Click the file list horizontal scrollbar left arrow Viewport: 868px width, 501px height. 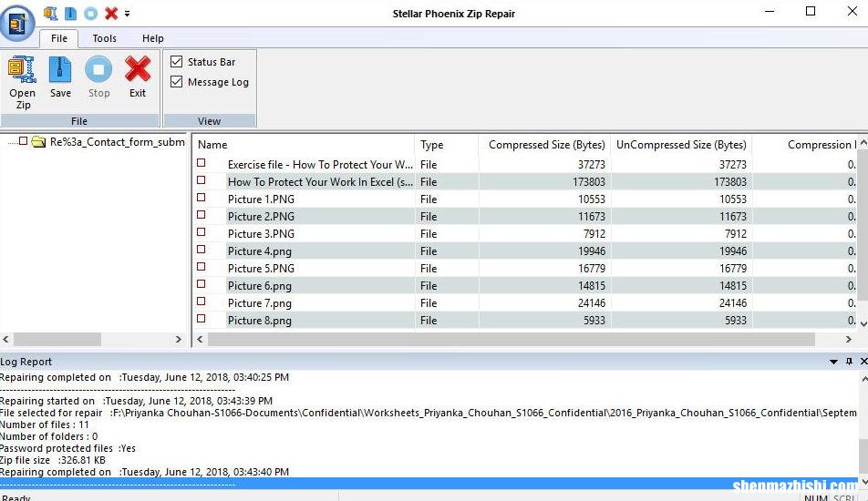pyautogui.click(x=200, y=339)
